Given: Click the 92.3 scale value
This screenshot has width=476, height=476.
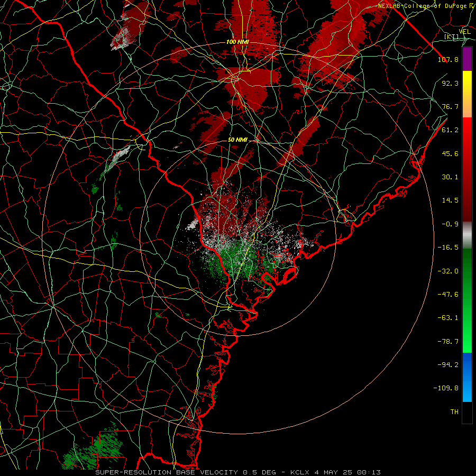Looking at the screenshot, I should 450,83.
